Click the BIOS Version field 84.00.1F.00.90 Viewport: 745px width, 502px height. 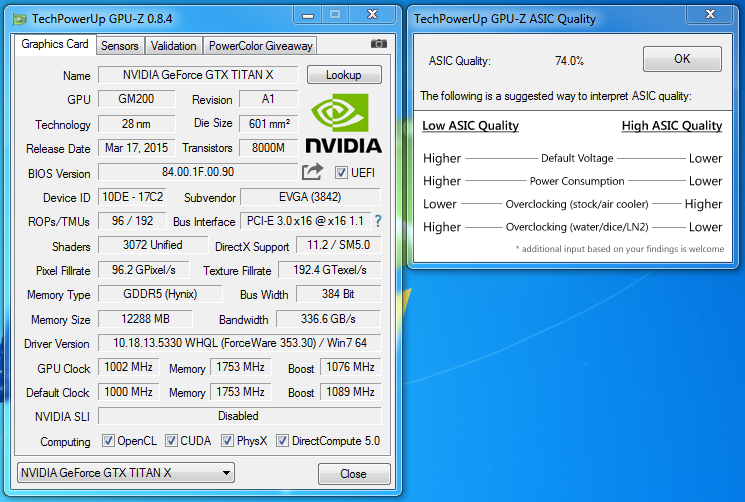(198, 172)
